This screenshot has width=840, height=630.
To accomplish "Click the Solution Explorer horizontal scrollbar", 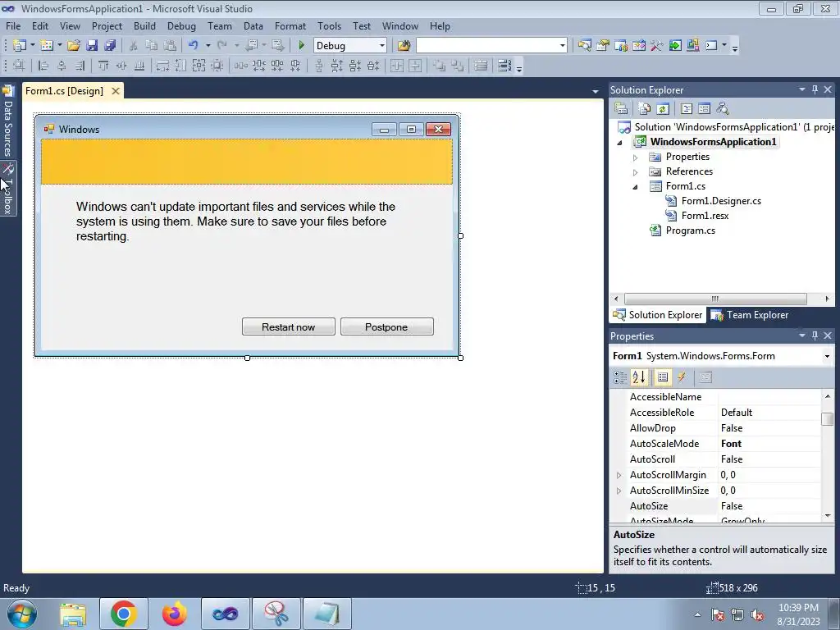I will (x=715, y=299).
